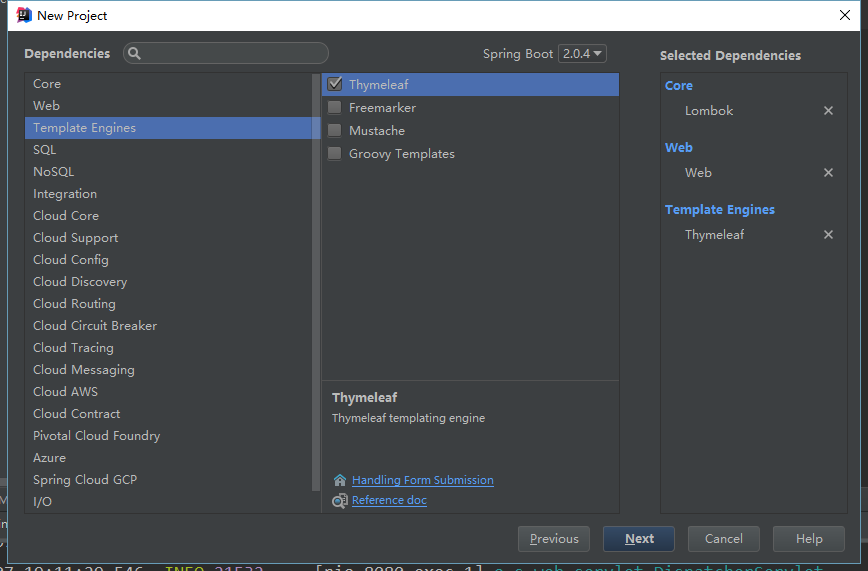Remove Web from selected dependencies

[828, 173]
